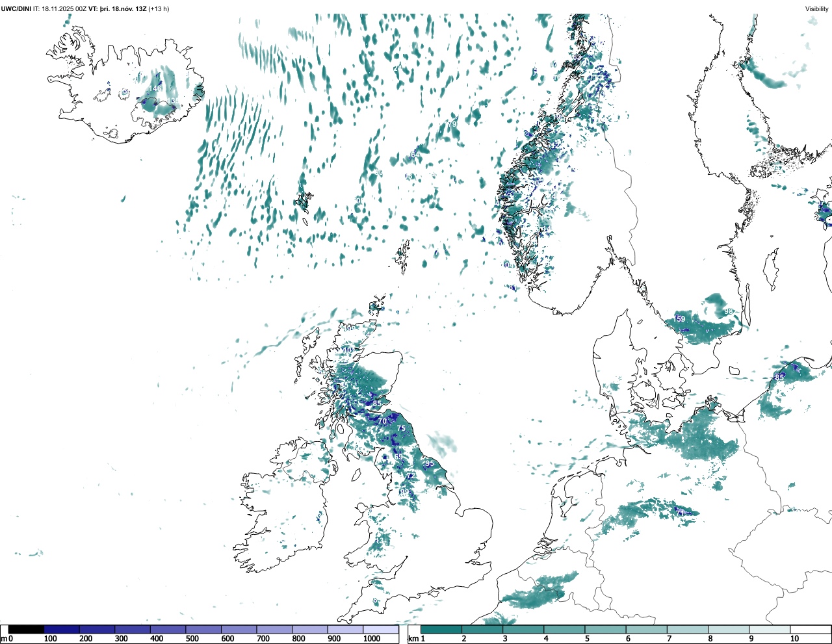This screenshot has width=832, height=644.
Task: Click the "69" visibility value
Action: 398,457
